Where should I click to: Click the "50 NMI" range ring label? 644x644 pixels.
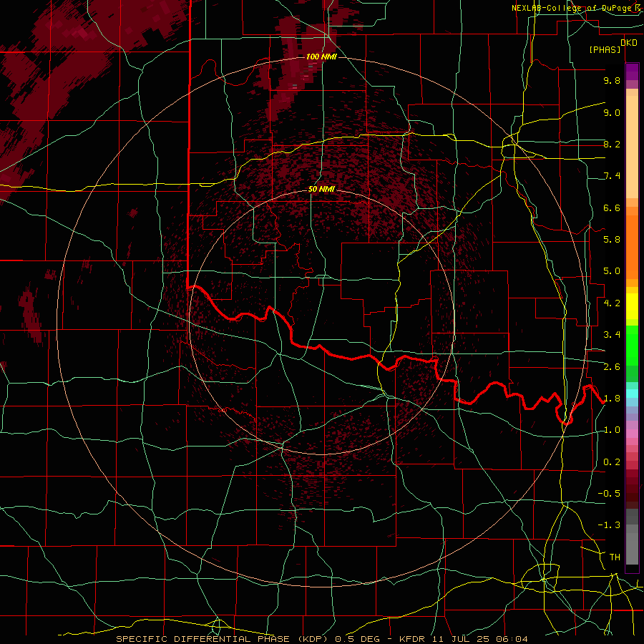coord(321,189)
